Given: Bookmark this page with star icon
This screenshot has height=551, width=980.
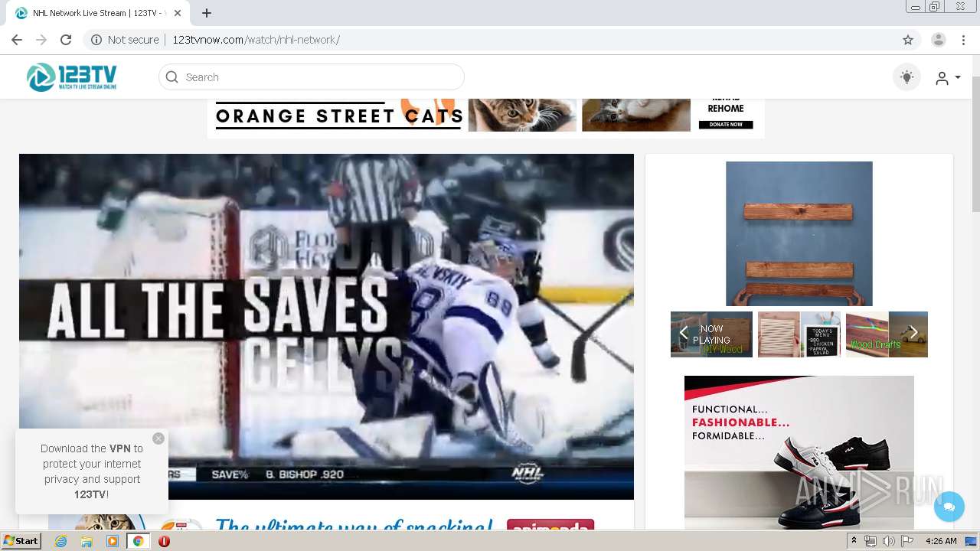Looking at the screenshot, I should coord(908,40).
